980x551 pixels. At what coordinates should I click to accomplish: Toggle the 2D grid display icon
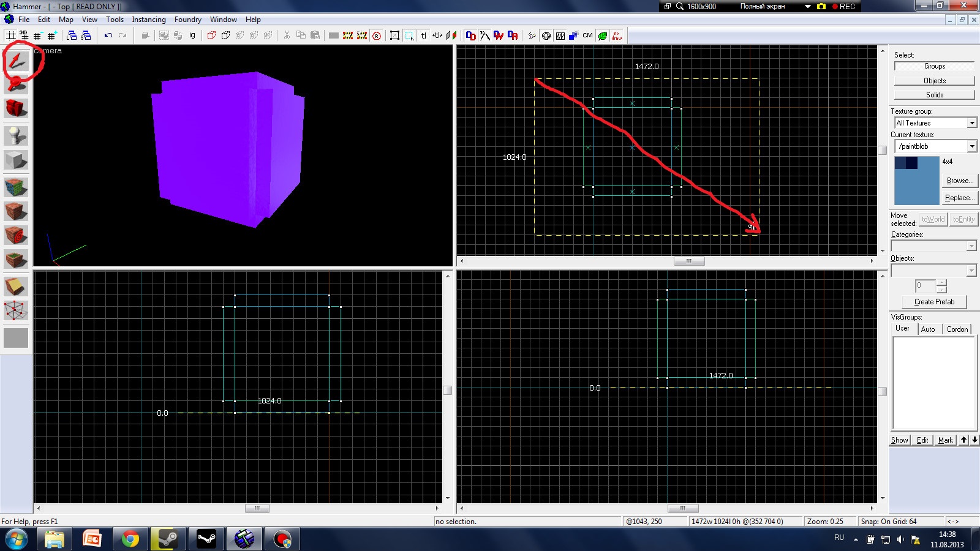tap(11, 36)
